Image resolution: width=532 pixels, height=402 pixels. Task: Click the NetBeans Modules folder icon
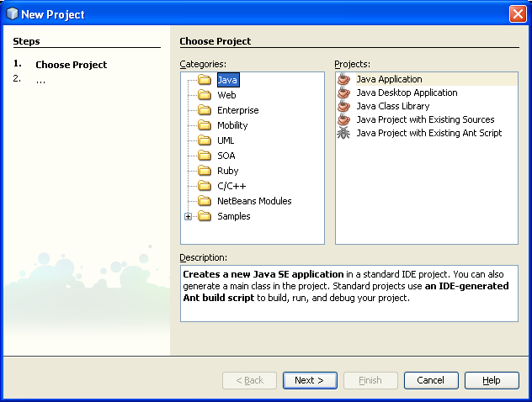[x=205, y=201]
